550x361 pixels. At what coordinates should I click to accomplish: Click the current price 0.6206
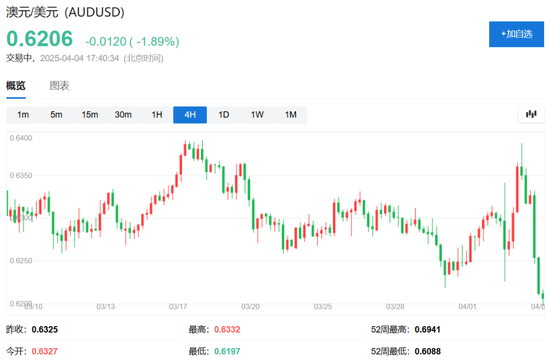click(x=40, y=39)
